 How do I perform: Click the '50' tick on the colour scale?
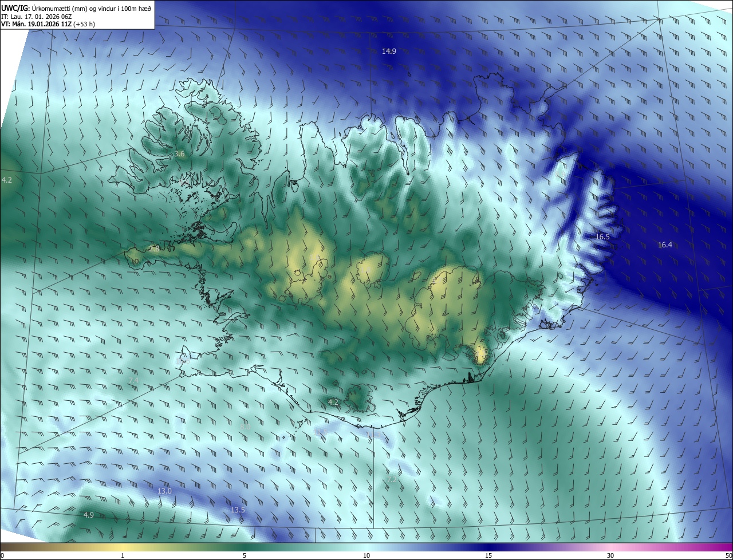tap(728, 555)
